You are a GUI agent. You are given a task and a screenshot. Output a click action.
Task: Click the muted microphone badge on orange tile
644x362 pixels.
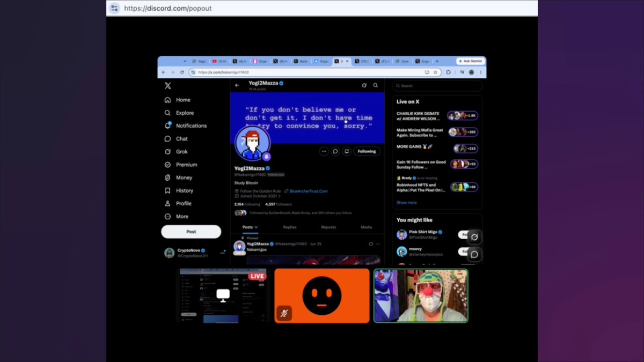[x=284, y=313]
